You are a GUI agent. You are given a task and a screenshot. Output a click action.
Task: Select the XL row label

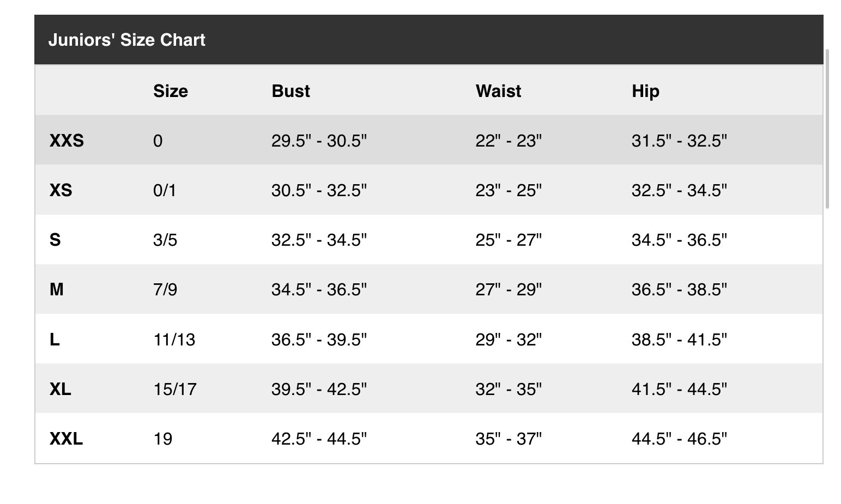[60, 389]
